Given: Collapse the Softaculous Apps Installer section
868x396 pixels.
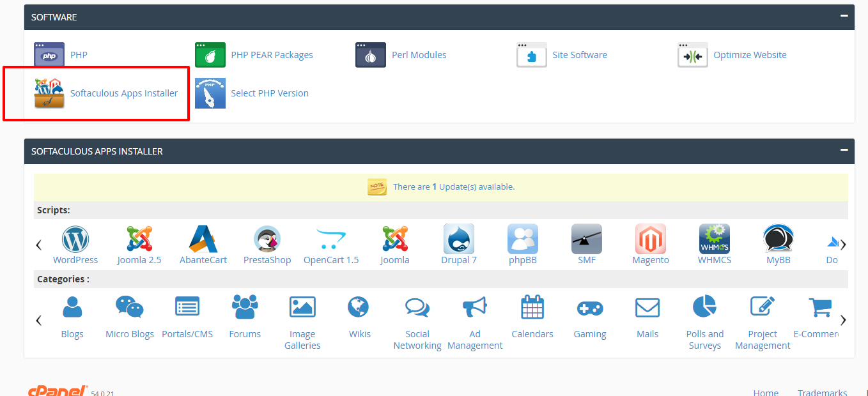Looking at the screenshot, I should click(x=844, y=150).
